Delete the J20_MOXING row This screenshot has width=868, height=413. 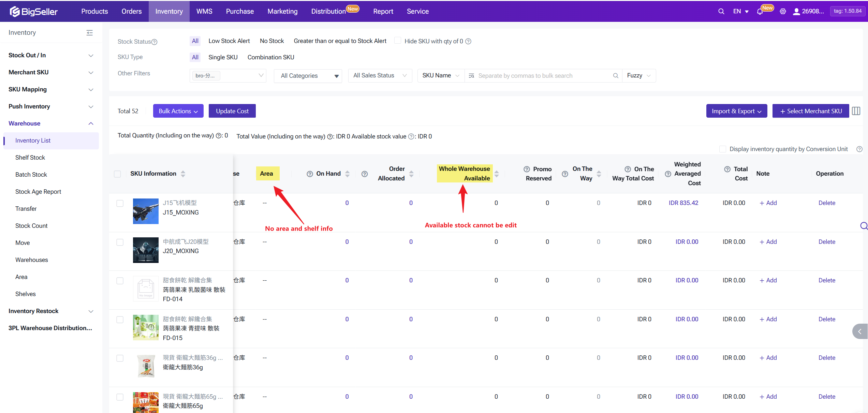click(x=827, y=242)
